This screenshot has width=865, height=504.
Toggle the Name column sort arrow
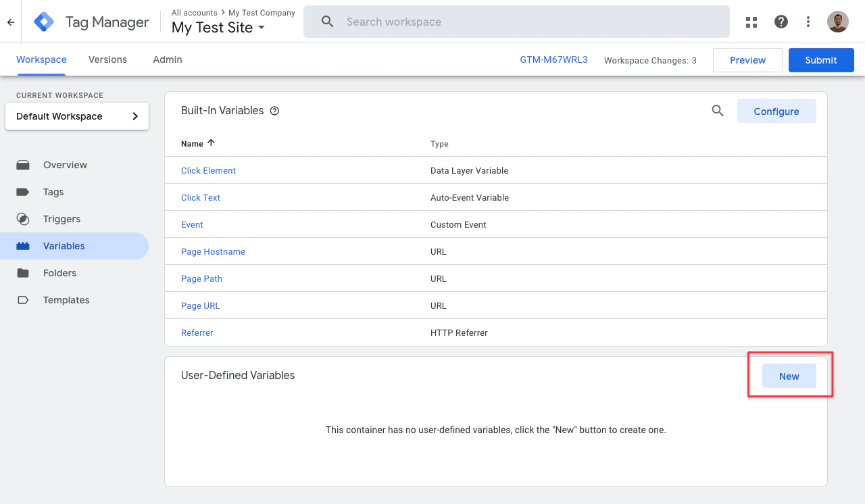click(x=211, y=142)
